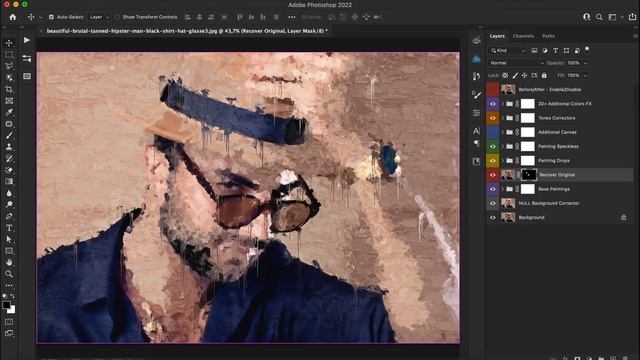
Task: Select the Pen tool
Action: click(x=9, y=216)
